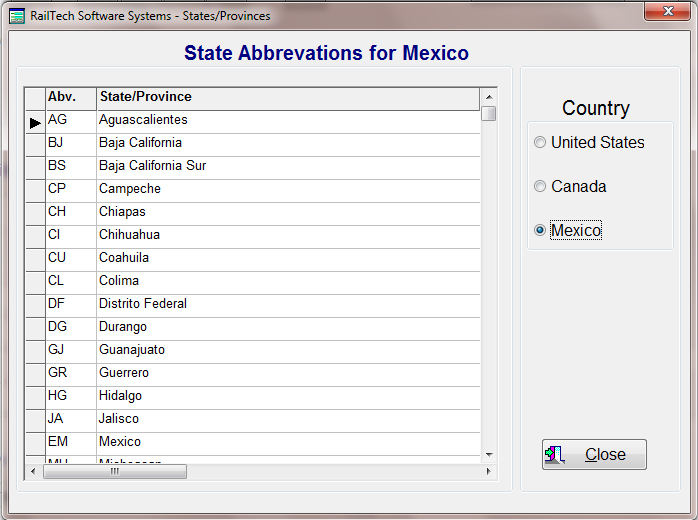Click the DG abbreviation cell
The height and width of the screenshot is (520, 698).
tap(71, 329)
